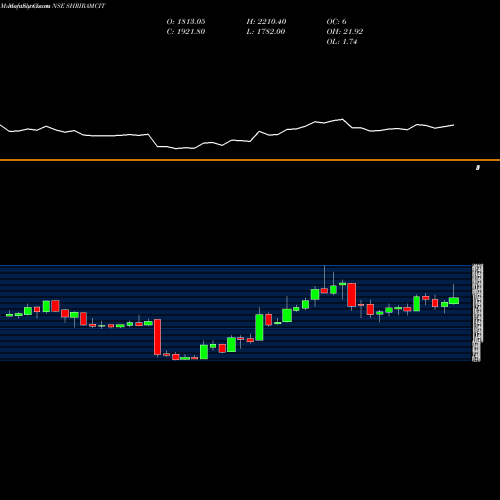Click the open price value O: 1813.05
This screenshot has height=500, width=500.
(186, 22)
